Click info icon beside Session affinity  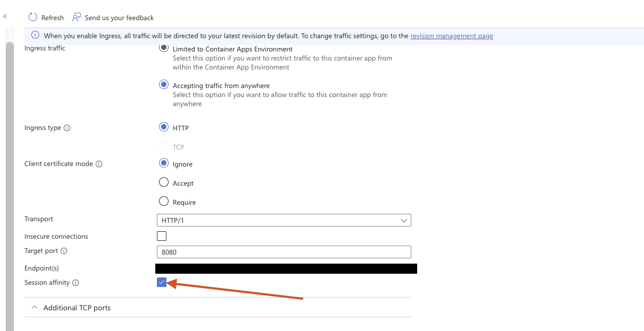coord(75,283)
